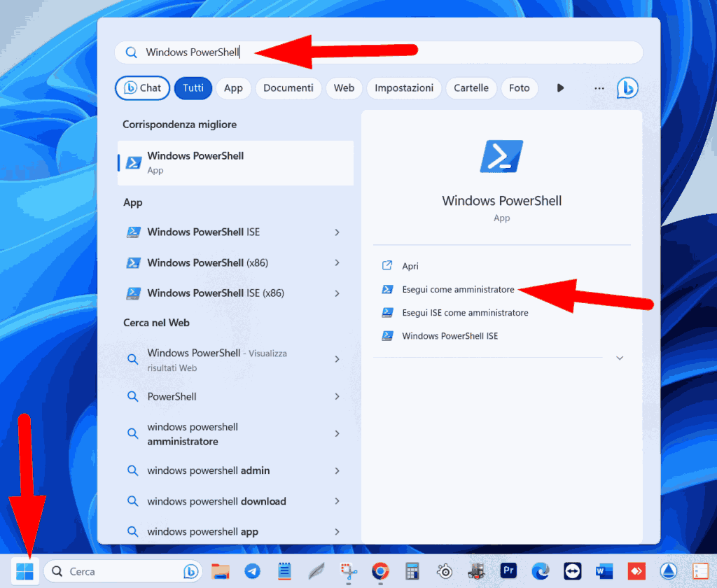Open Windows PowerShell ISE from actions list
The image size is (717, 588).
click(450, 336)
